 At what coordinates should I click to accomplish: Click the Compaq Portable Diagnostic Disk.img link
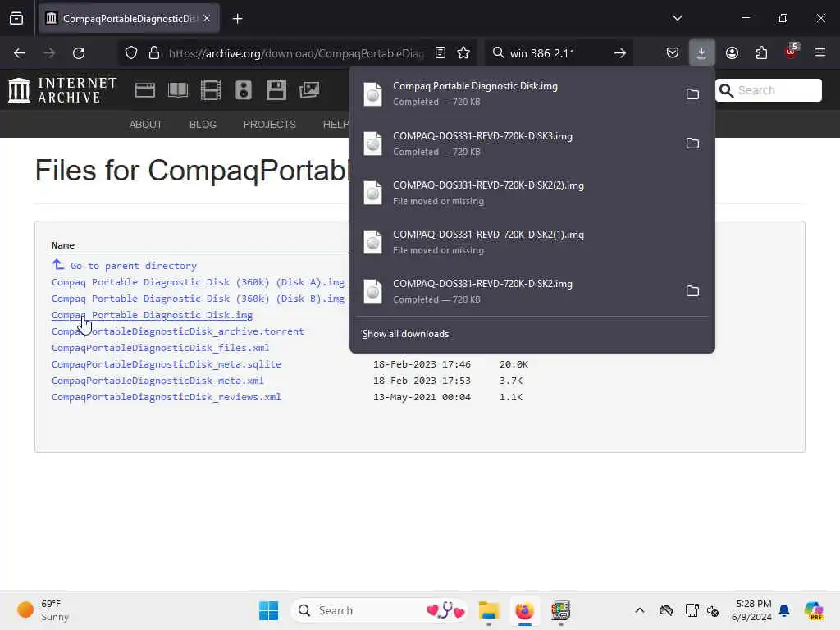(152, 315)
